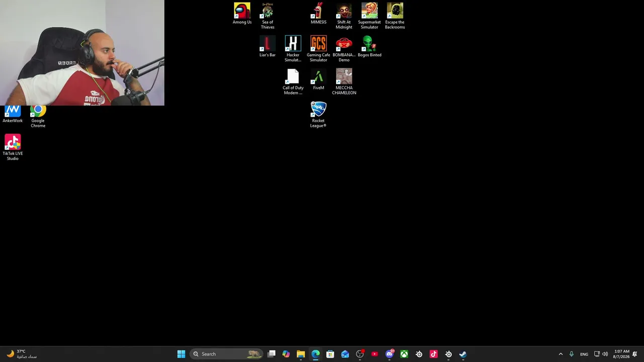Image resolution: width=644 pixels, height=362 pixels.
Task: Open the notification bell in tray
Action: pyautogui.click(x=635, y=354)
